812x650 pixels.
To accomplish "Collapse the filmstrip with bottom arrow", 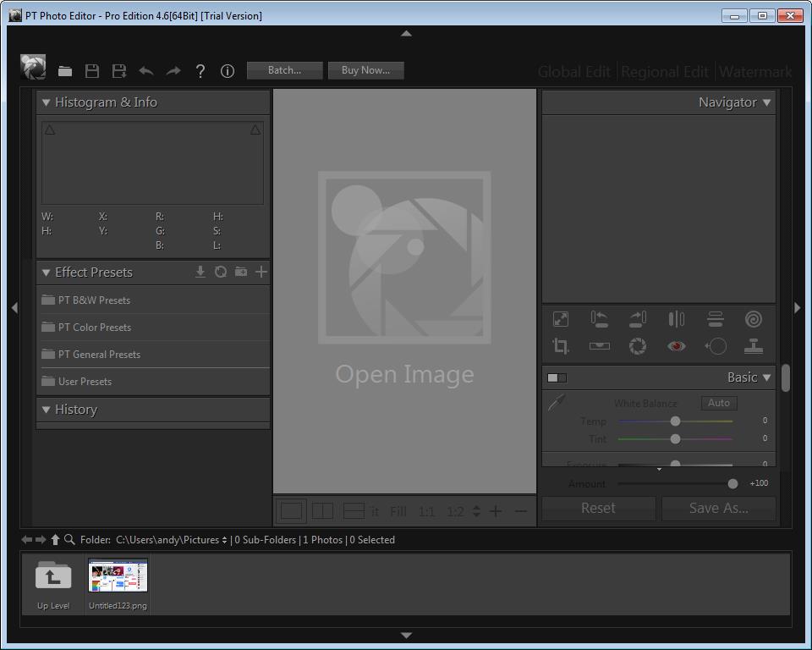I will point(407,636).
